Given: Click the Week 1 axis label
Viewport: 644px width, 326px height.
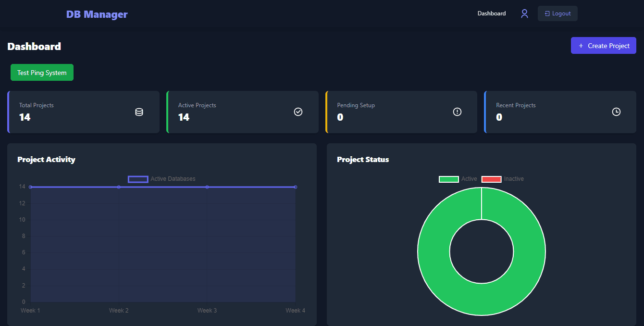Looking at the screenshot, I should (x=30, y=311).
